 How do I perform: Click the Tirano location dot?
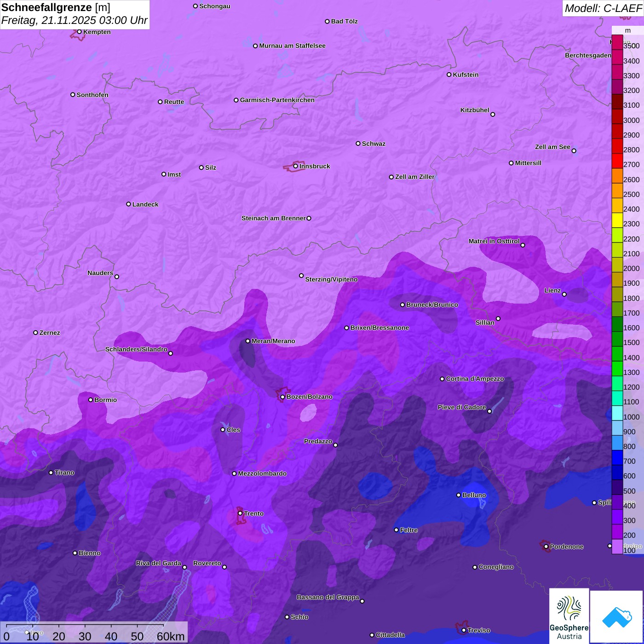click(x=51, y=472)
